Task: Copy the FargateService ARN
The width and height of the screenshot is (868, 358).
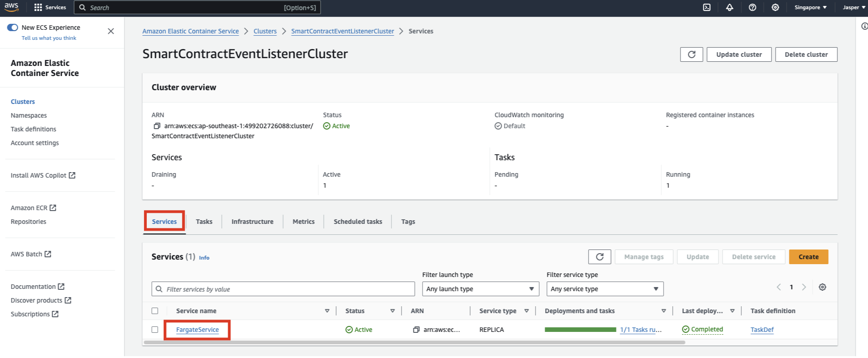Action: pyautogui.click(x=416, y=330)
